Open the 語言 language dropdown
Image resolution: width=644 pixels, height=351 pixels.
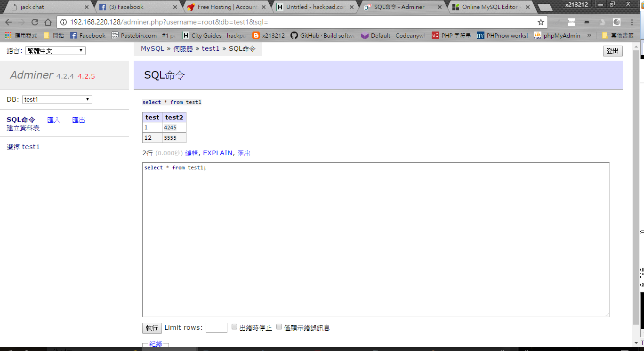(x=56, y=51)
